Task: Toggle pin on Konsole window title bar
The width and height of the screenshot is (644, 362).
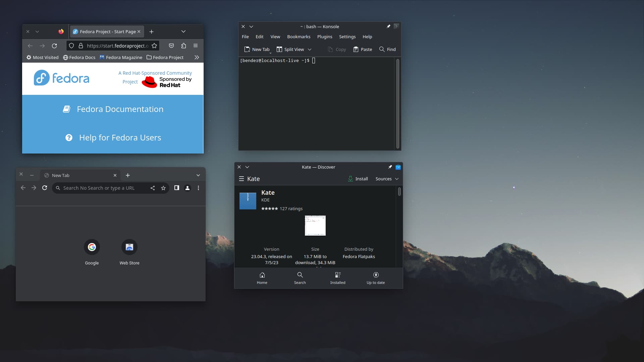Action: coord(388,26)
